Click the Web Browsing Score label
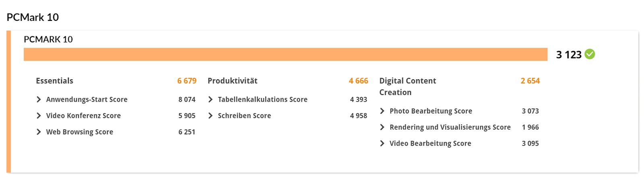The height and width of the screenshot is (179, 644). pyautogui.click(x=80, y=132)
